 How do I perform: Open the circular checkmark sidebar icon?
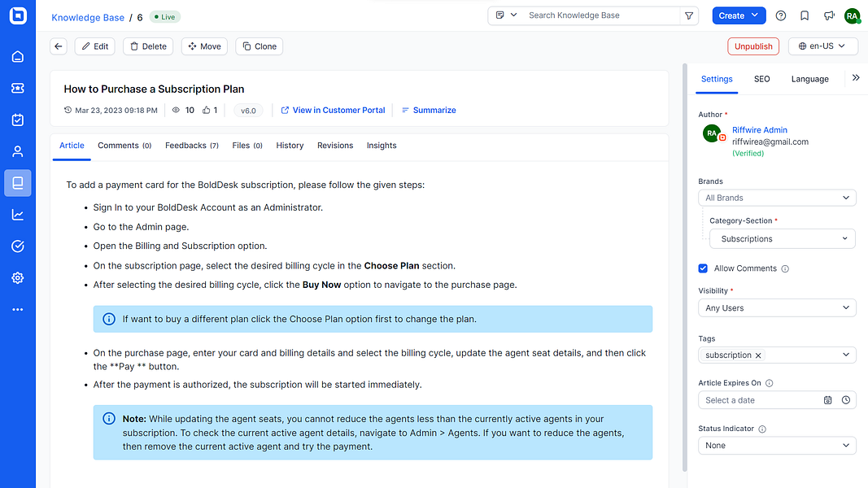(18, 246)
